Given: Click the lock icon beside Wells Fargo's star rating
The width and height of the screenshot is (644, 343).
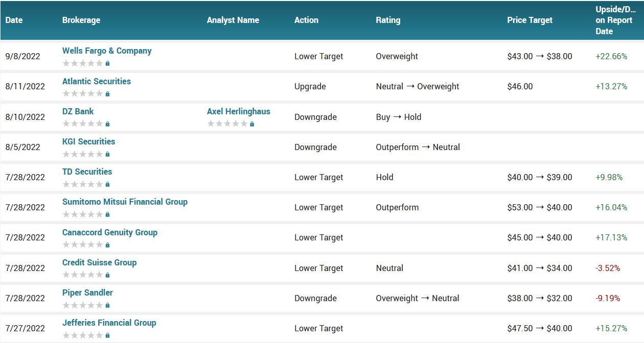Looking at the screenshot, I should [107, 63].
